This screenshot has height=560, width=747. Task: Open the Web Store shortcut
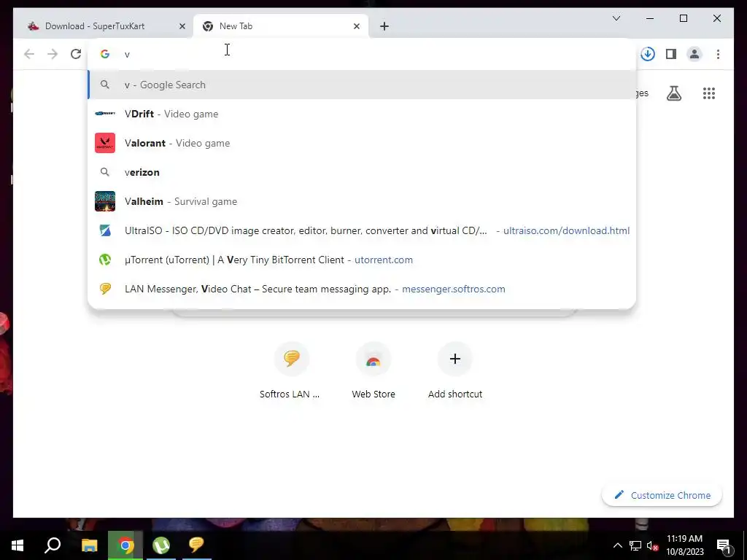point(373,370)
